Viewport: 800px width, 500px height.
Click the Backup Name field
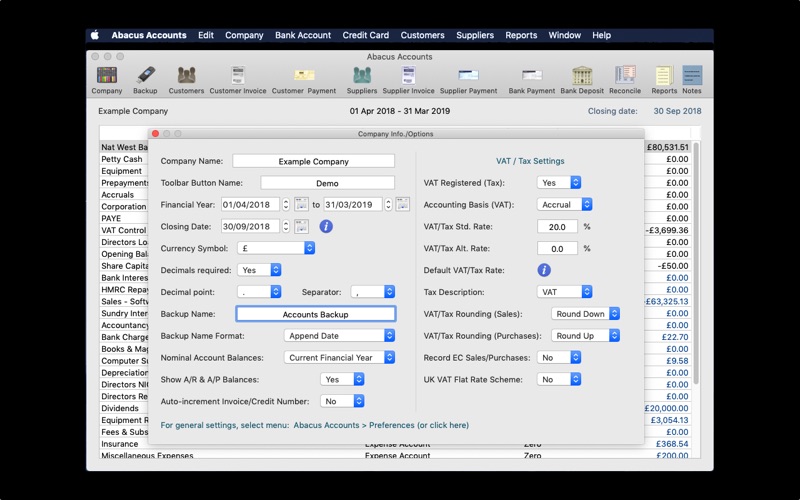[315, 314]
